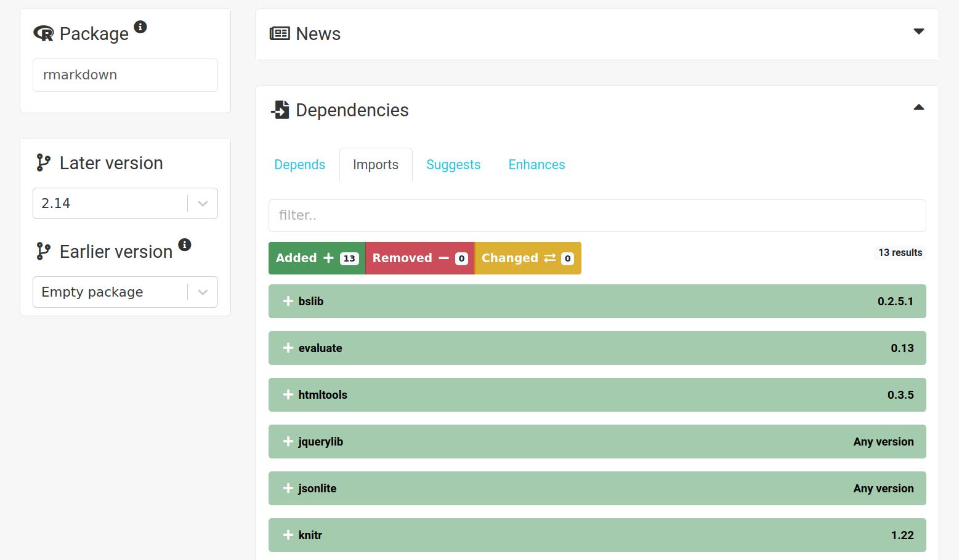Viewport: 959px width, 560px height.
Task: Open the Enhances tab
Action: pos(536,165)
